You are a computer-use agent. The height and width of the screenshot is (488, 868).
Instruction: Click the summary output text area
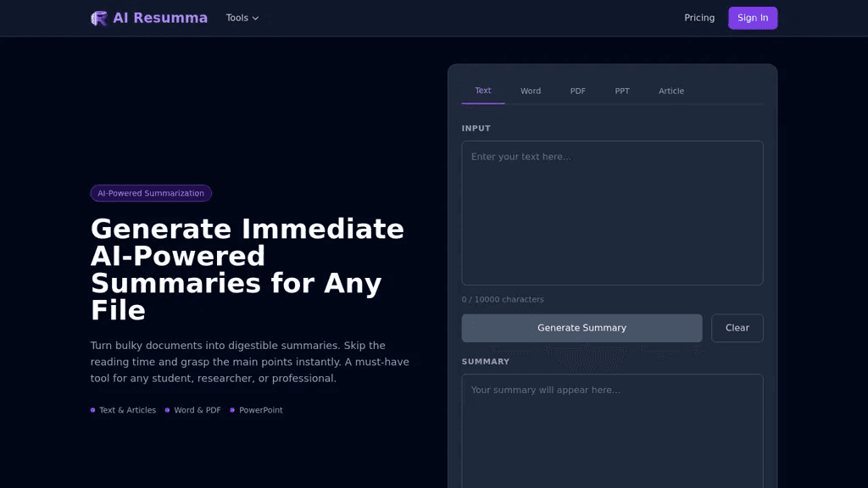point(612,431)
